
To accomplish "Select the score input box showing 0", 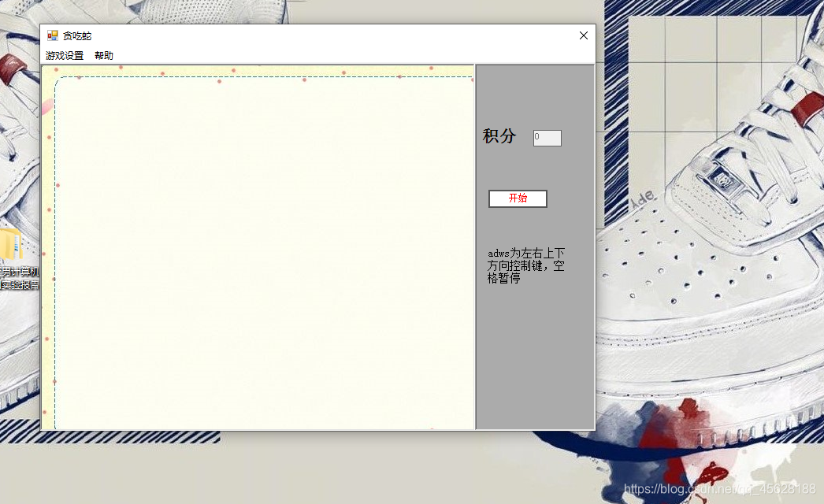I will [547, 137].
